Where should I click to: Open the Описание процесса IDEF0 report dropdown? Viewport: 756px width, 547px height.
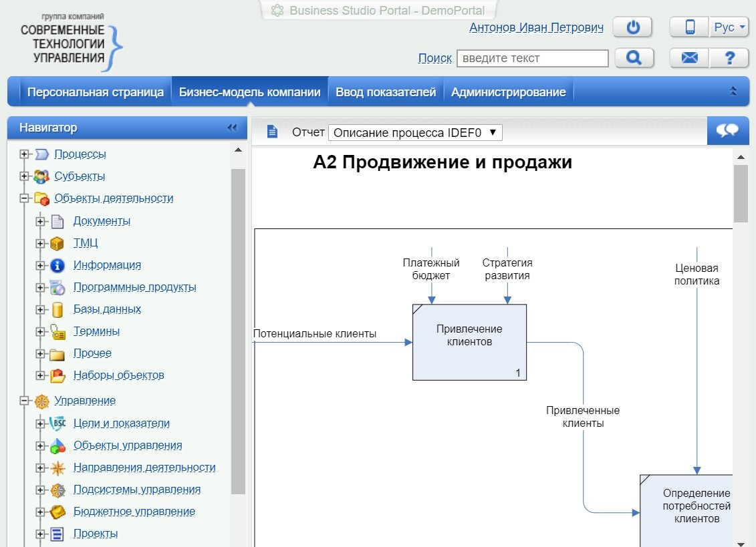[x=414, y=132]
